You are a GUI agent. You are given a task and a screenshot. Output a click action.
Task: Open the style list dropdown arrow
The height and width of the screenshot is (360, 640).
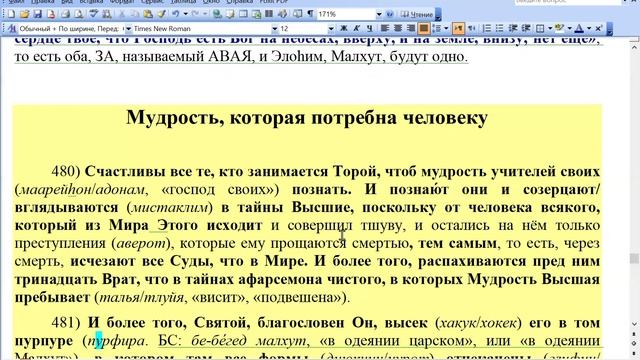pyautogui.click(x=128, y=29)
